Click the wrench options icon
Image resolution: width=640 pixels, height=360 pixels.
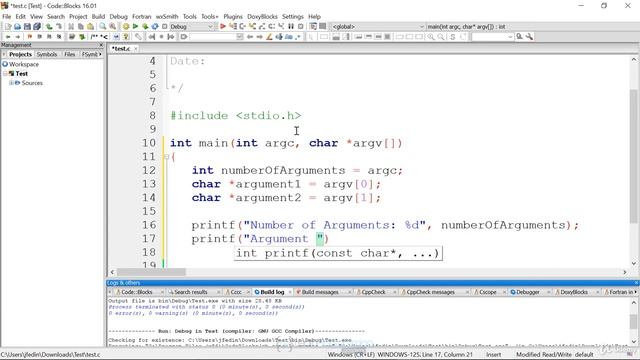[x=529, y=37]
